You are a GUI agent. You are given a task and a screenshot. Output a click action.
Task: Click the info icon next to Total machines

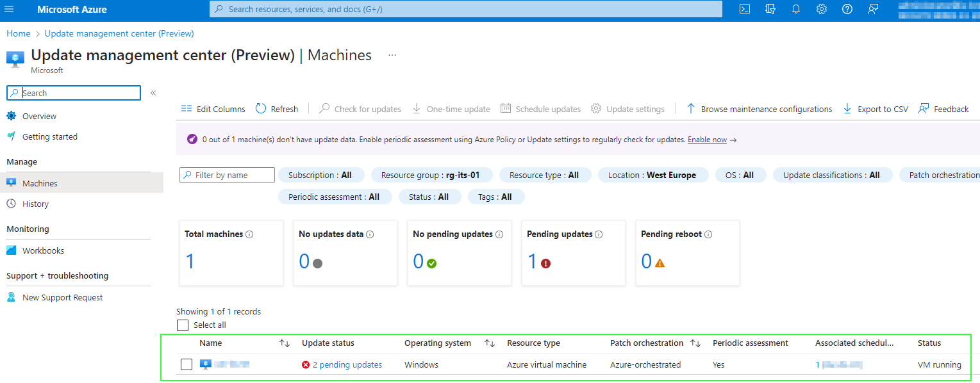[x=249, y=234]
